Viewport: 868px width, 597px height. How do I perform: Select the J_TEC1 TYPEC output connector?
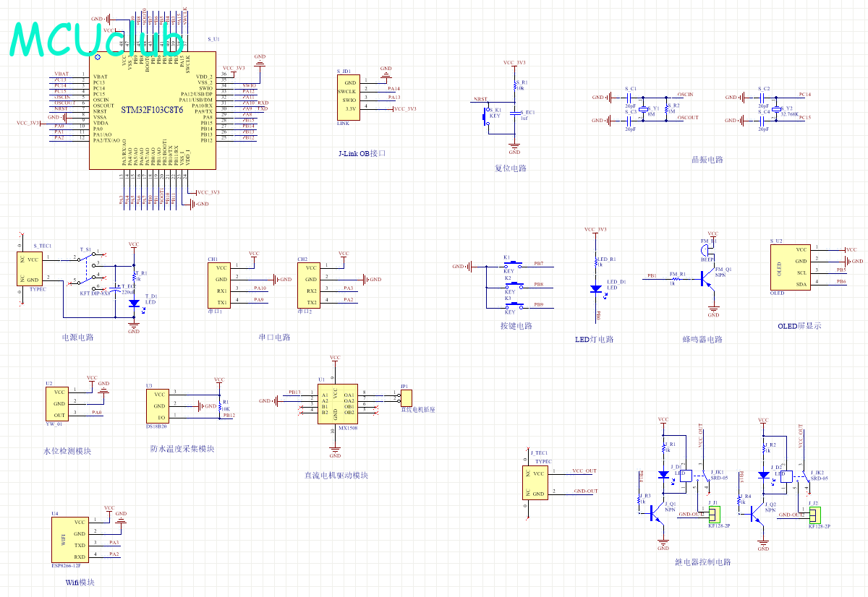coord(536,482)
